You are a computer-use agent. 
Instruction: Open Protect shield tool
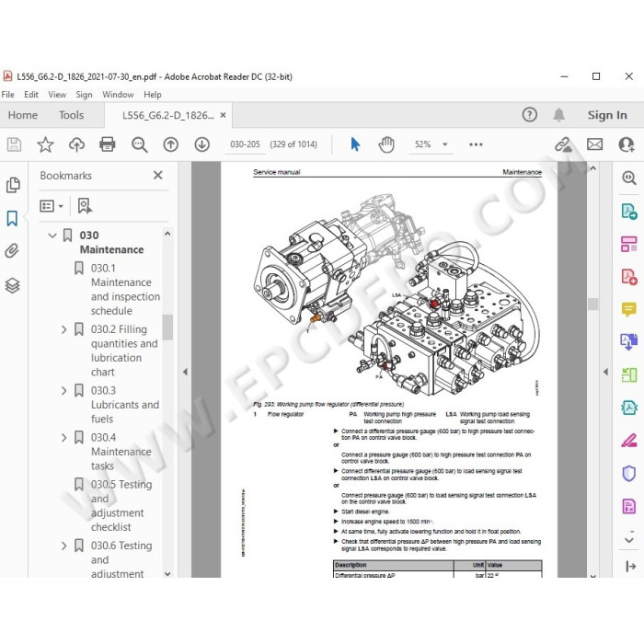(x=628, y=473)
